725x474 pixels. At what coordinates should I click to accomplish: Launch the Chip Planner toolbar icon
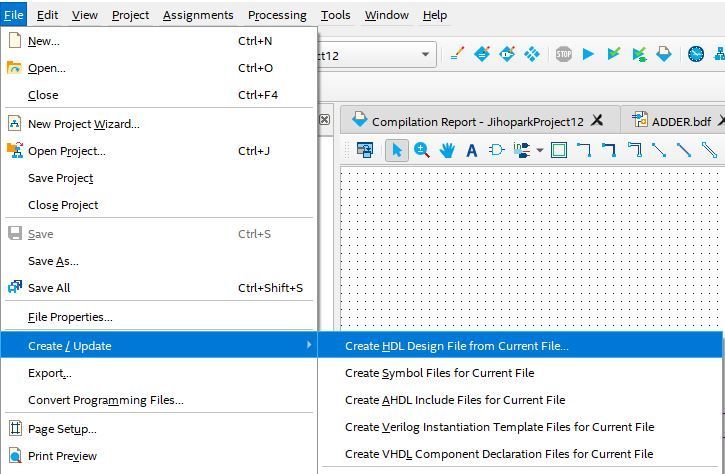point(532,54)
